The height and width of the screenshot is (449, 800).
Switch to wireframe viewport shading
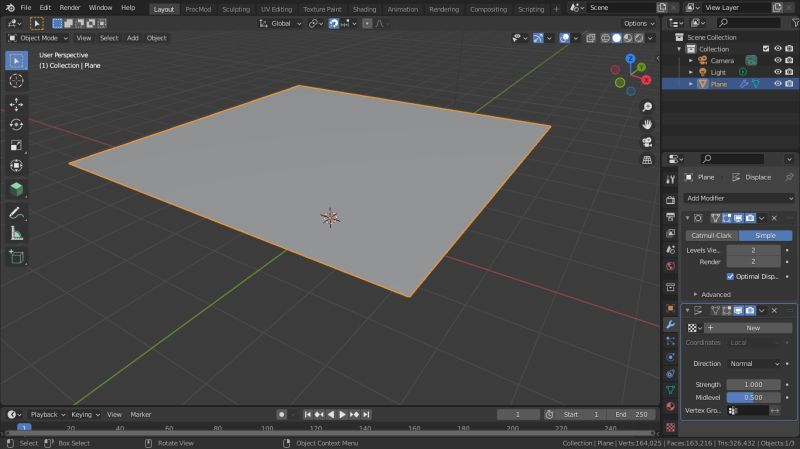[x=606, y=38]
